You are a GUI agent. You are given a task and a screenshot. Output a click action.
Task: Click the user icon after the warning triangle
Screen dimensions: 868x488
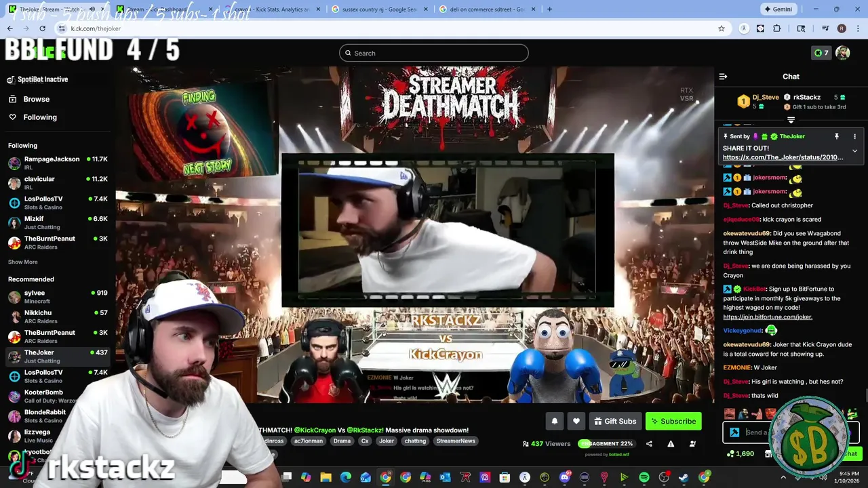[692, 444]
